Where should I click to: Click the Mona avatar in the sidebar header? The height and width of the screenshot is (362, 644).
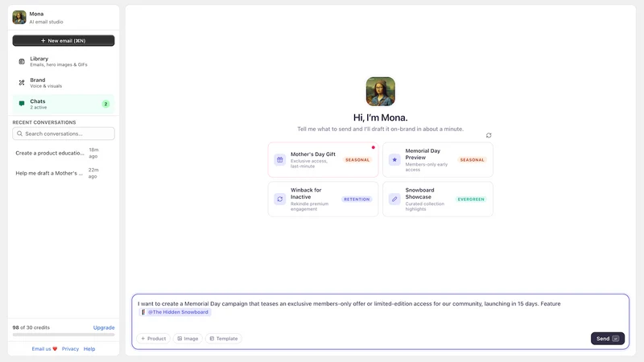coord(19,17)
